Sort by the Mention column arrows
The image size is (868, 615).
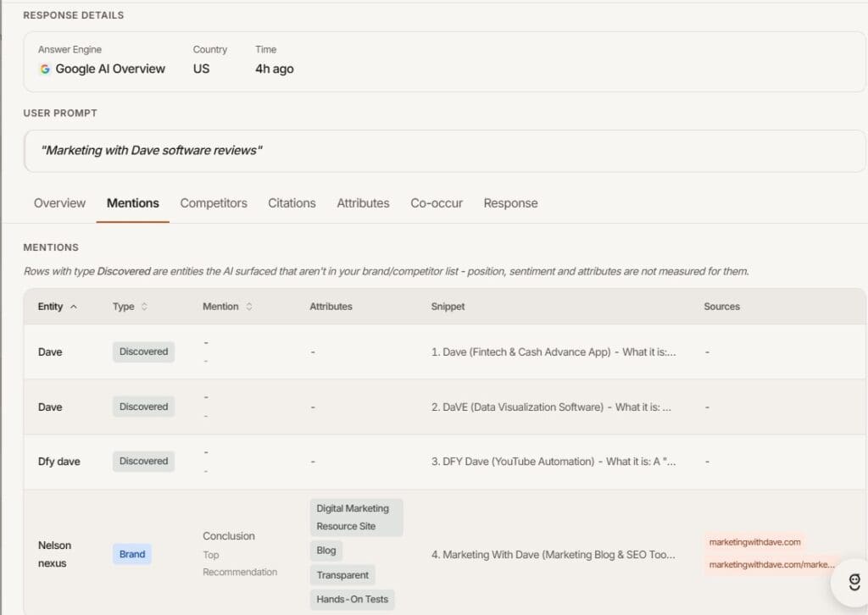[x=249, y=307]
